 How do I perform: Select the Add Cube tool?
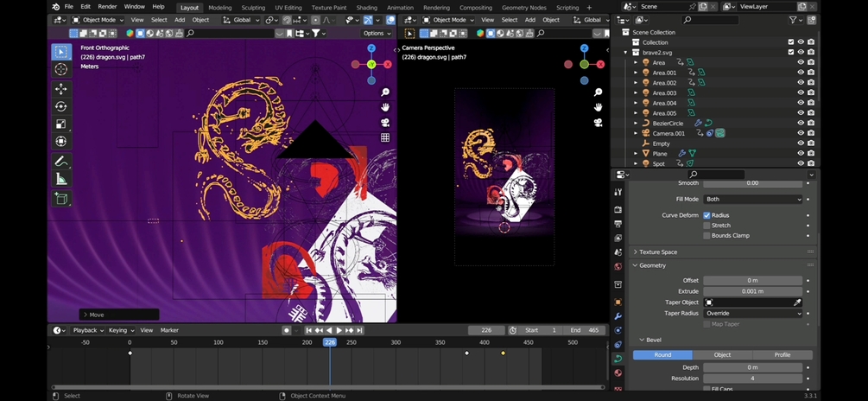(x=61, y=198)
